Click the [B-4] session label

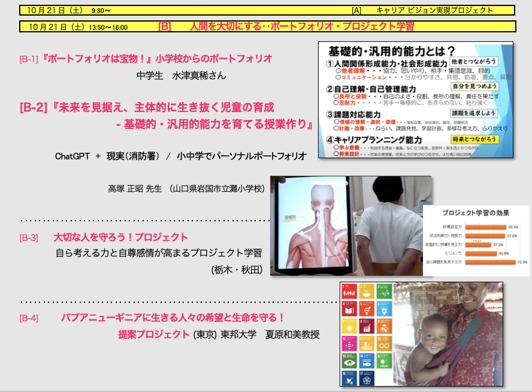29,318
